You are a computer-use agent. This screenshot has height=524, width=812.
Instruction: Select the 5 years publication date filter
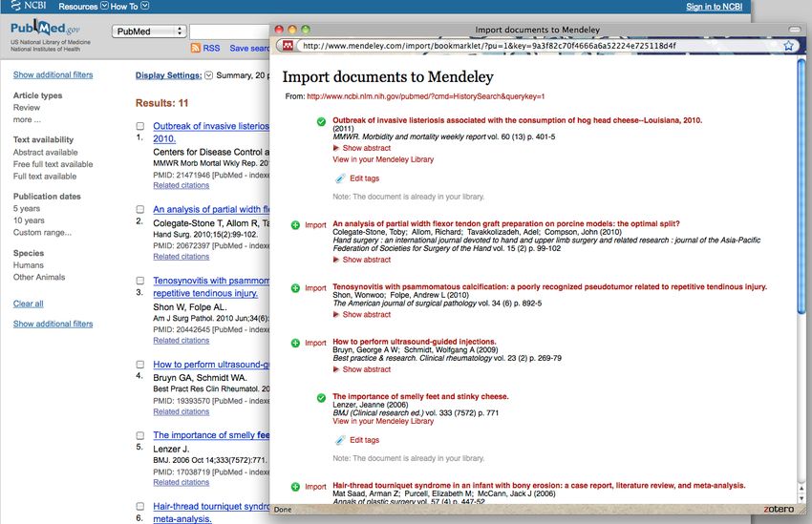tap(27, 208)
